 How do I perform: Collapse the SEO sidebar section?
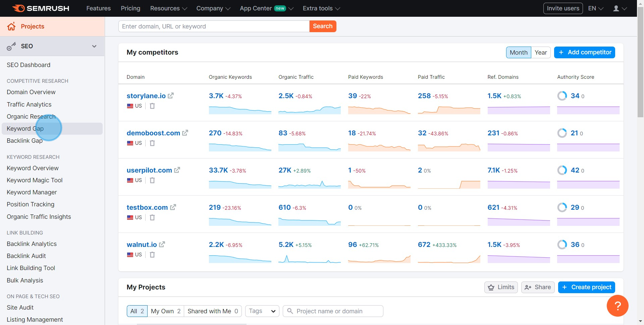(x=94, y=46)
